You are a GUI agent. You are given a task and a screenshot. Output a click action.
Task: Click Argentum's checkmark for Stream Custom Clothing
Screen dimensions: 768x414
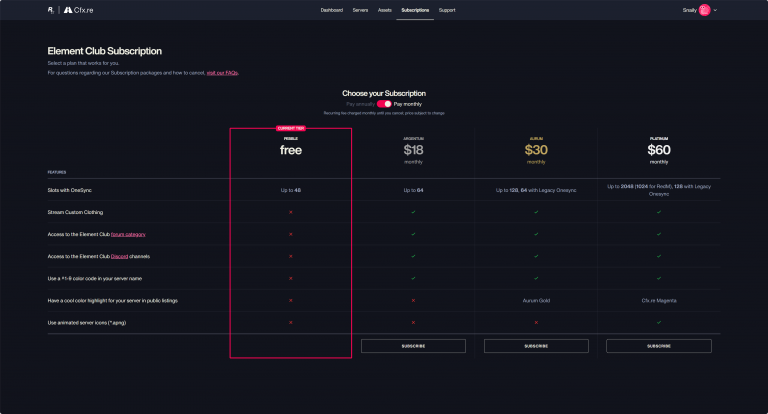(x=413, y=212)
